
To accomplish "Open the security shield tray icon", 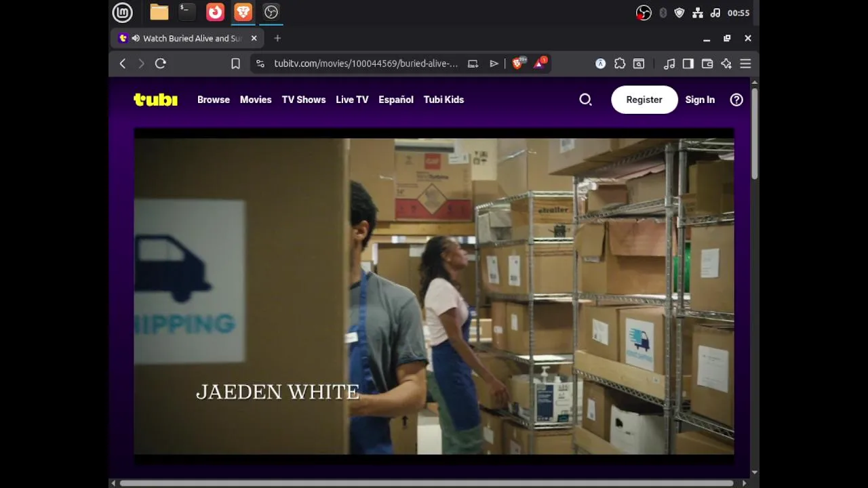I will click(679, 13).
